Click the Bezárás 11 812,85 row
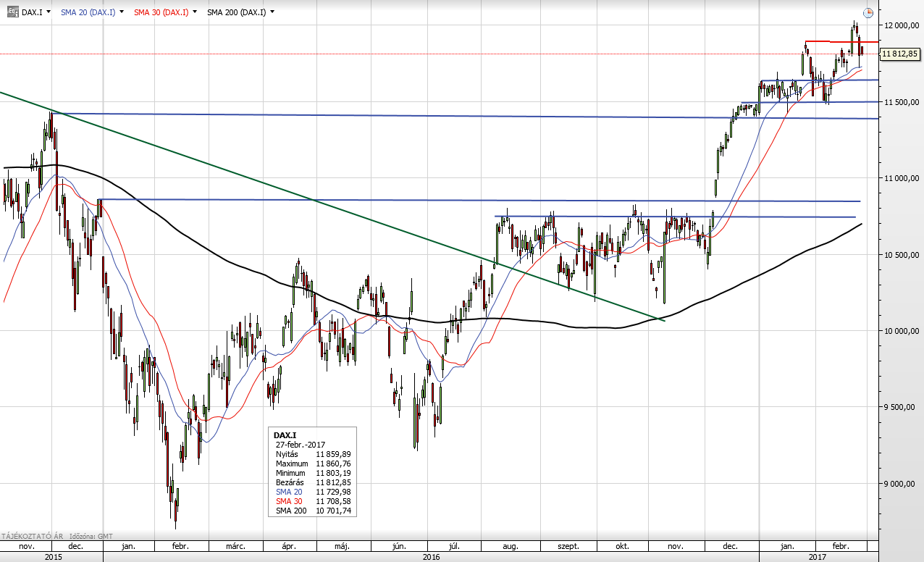This screenshot has height=562, width=924. 312,482
